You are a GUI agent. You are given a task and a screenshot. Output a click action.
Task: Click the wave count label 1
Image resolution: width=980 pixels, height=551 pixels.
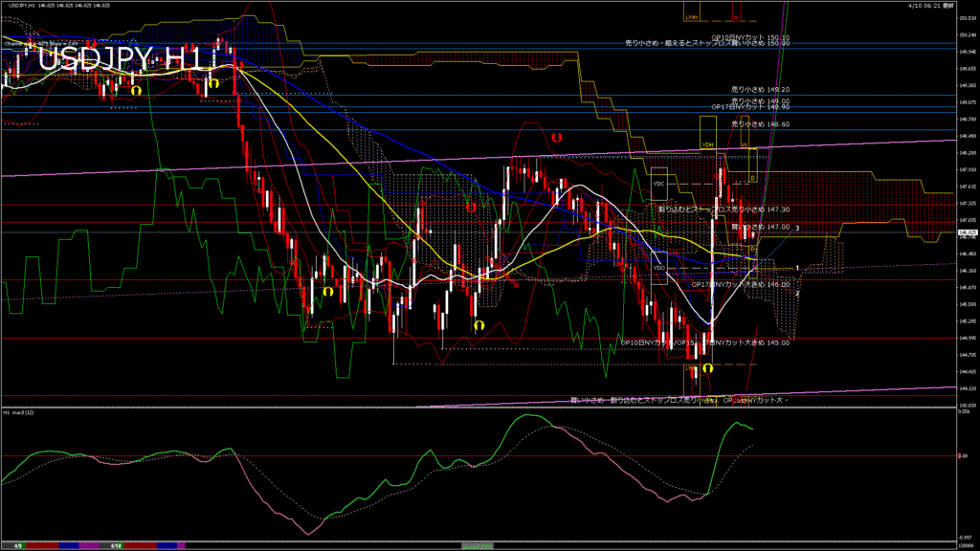pos(797,269)
